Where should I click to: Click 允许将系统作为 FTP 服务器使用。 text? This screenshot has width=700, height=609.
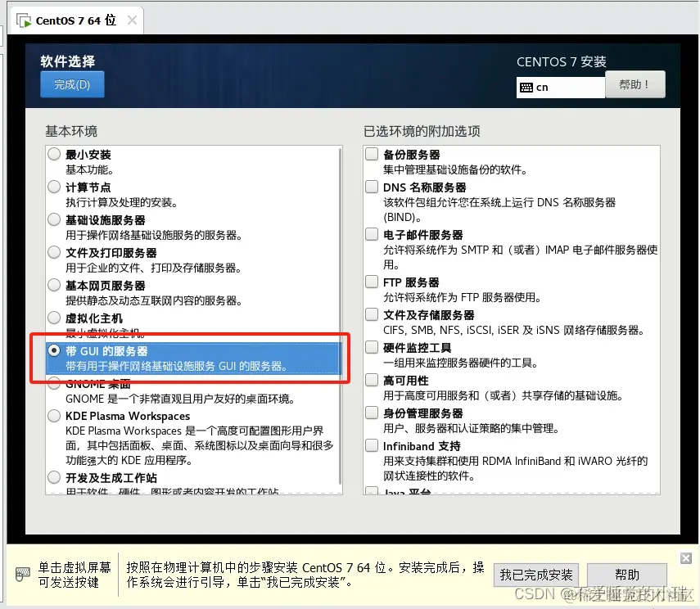[x=462, y=297]
